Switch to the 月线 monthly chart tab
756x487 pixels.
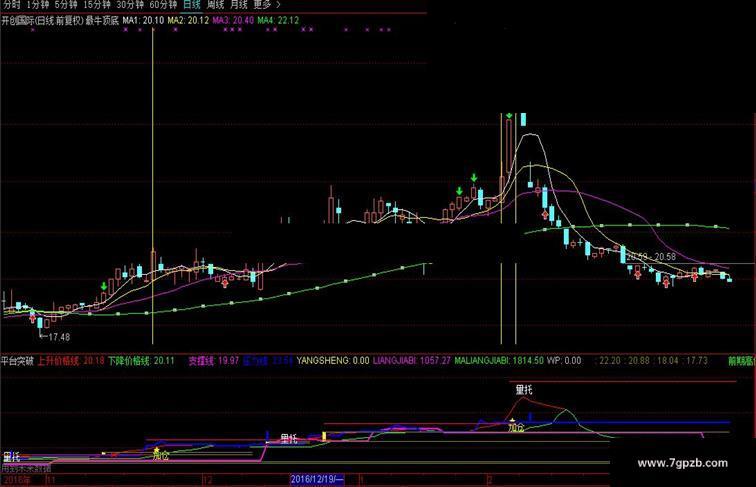pyautogui.click(x=239, y=5)
